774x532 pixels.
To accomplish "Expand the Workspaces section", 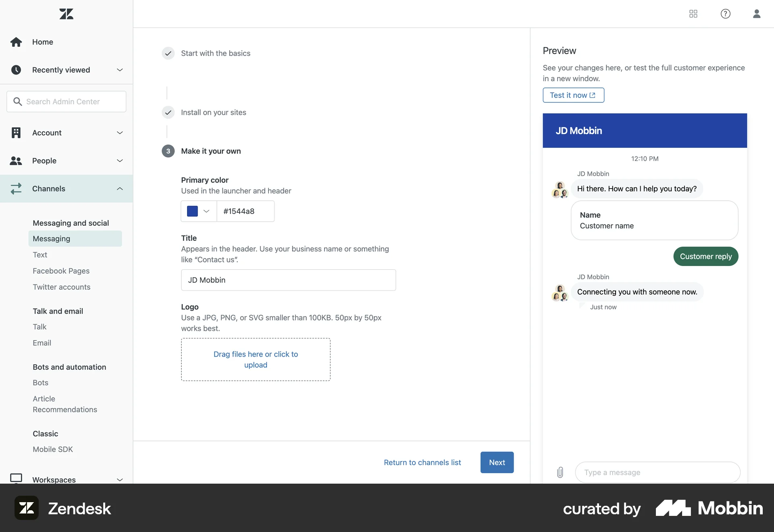I will pos(120,480).
